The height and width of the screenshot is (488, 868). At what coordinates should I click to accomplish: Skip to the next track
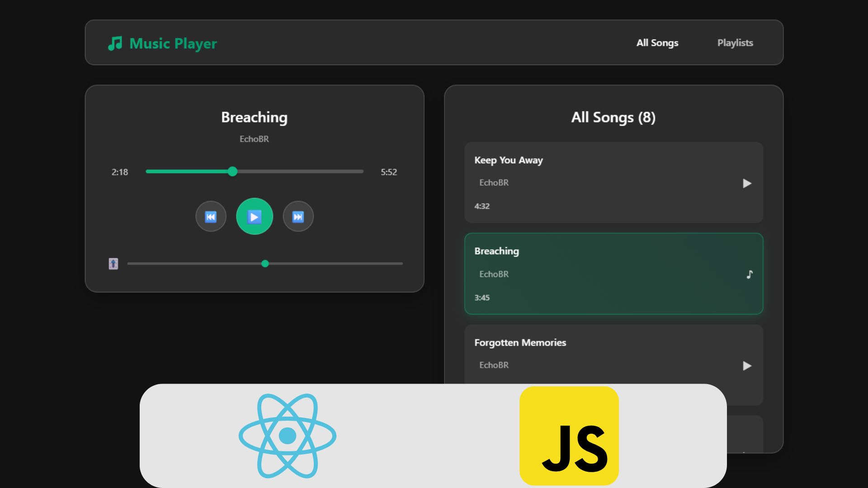tap(298, 216)
